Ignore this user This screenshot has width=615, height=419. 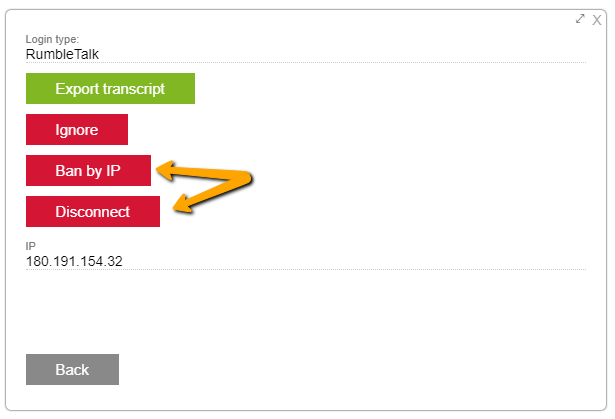click(77, 129)
